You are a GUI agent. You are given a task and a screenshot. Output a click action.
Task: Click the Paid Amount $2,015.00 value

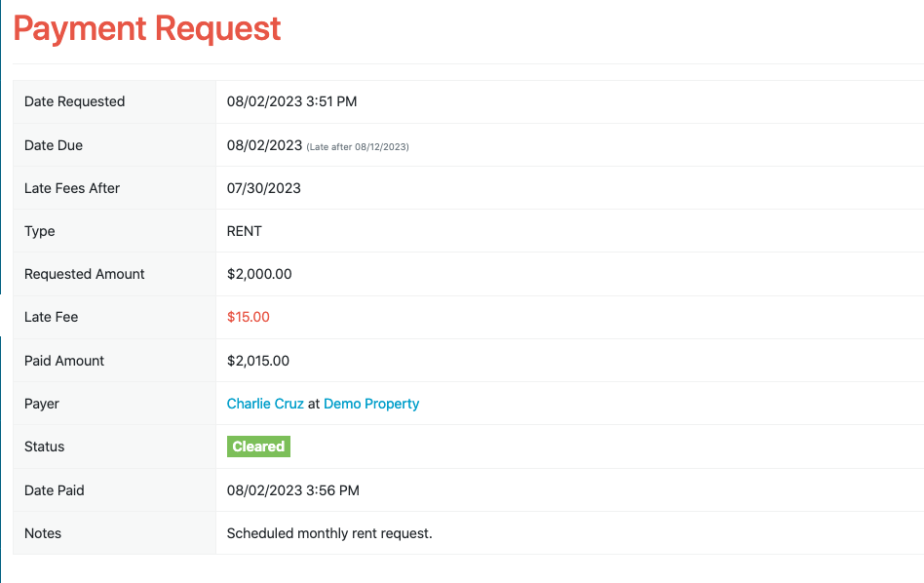(x=258, y=361)
